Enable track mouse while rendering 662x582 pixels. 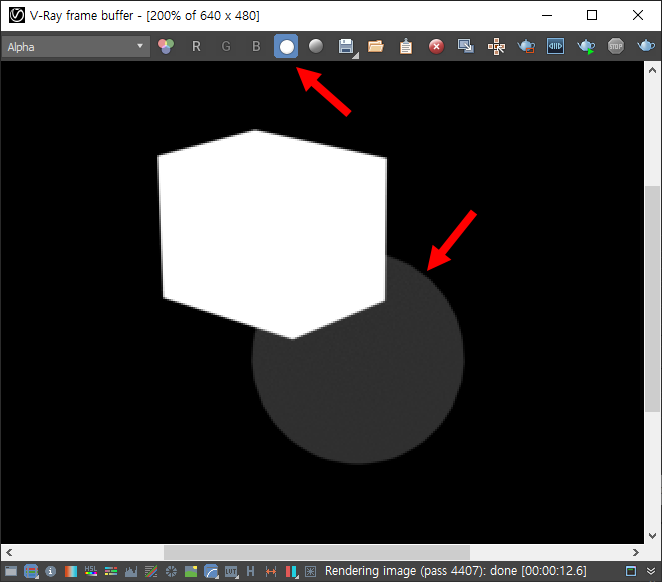[x=496, y=46]
